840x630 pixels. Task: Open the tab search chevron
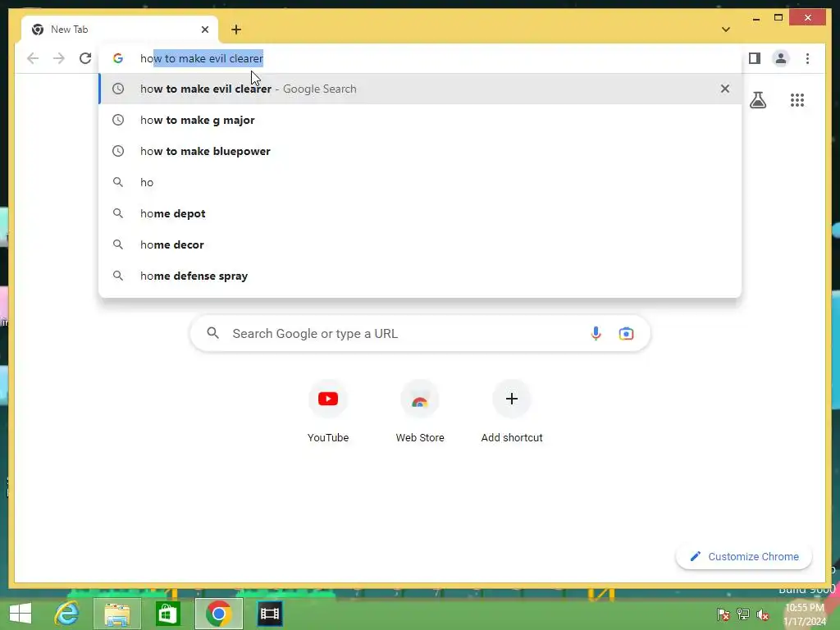(x=726, y=30)
